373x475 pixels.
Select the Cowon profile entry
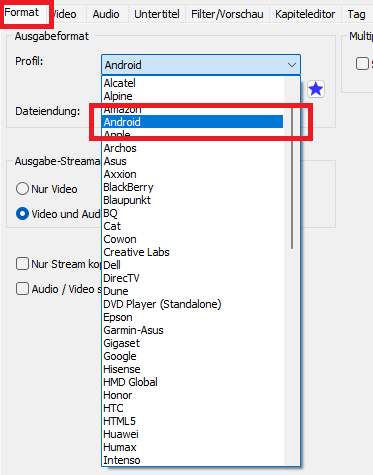(192, 239)
